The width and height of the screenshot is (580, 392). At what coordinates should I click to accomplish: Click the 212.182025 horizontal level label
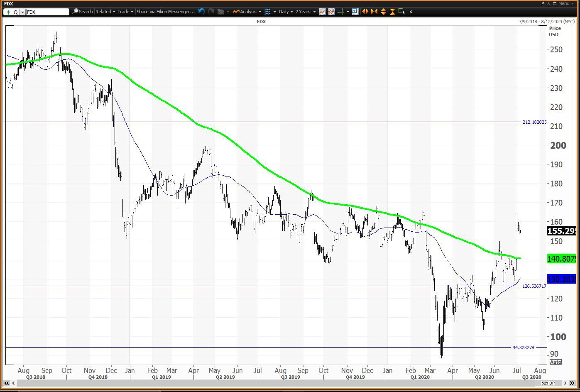[534, 122]
